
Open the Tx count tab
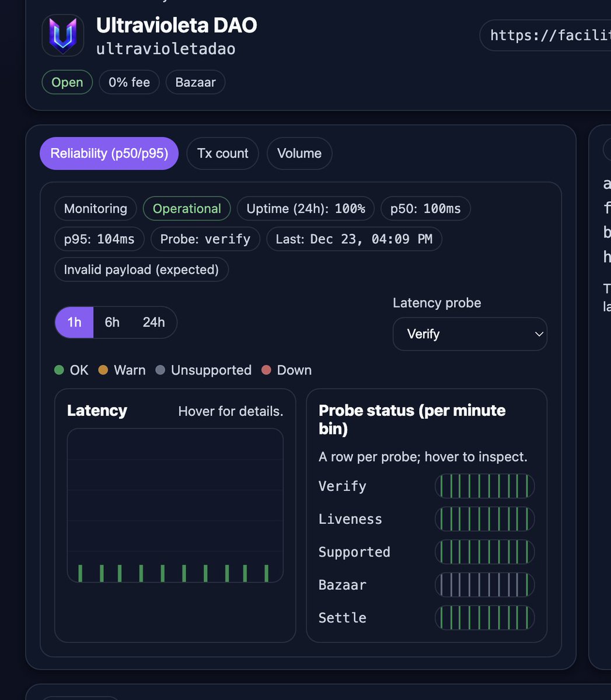click(222, 153)
